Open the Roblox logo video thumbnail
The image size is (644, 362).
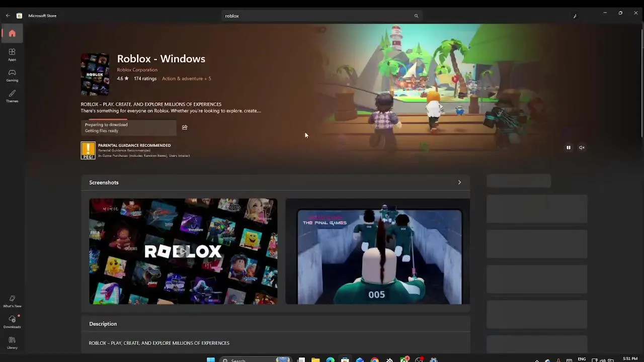tap(183, 251)
